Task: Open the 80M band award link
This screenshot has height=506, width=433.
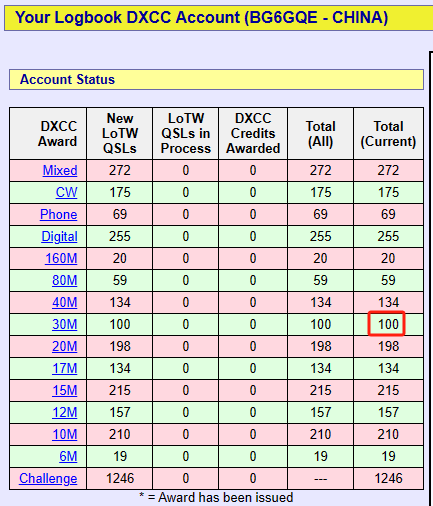Action: pyautogui.click(x=65, y=280)
